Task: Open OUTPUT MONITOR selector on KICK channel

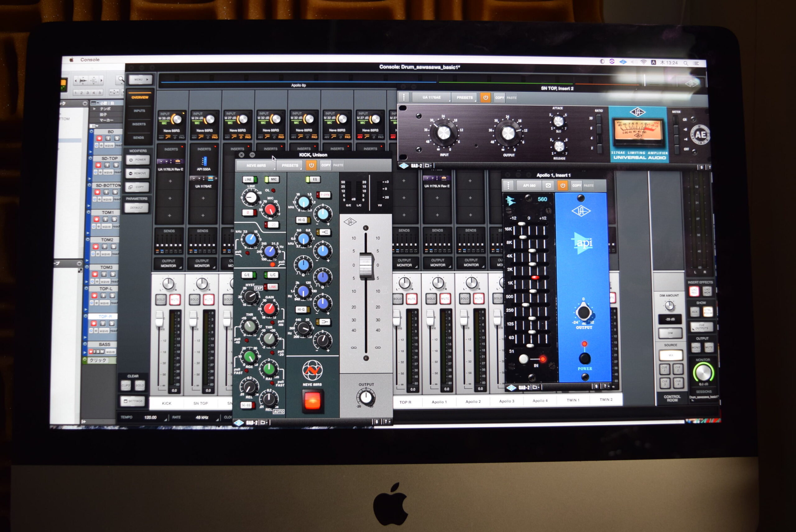Action: coord(169,263)
